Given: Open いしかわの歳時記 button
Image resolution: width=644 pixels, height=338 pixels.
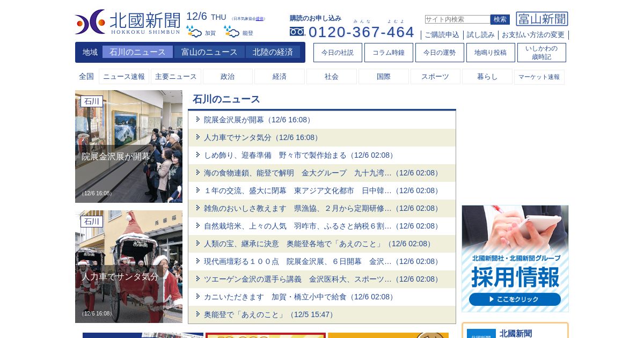Looking at the screenshot, I should click(x=541, y=53).
